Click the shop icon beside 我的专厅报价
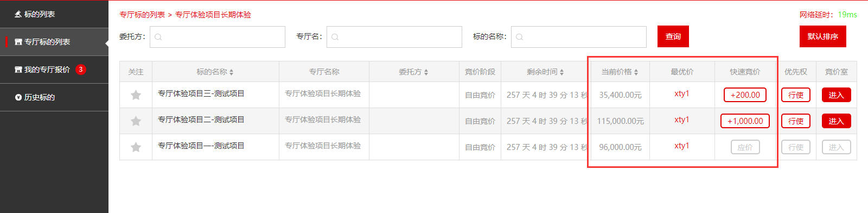Screen dimensions: 868x213 click(18, 70)
